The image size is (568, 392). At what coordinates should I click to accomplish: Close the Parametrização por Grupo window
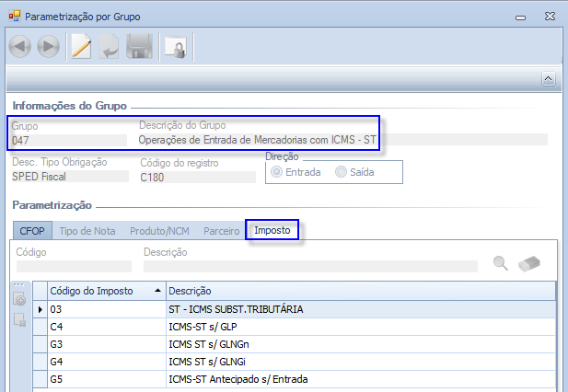click(550, 17)
